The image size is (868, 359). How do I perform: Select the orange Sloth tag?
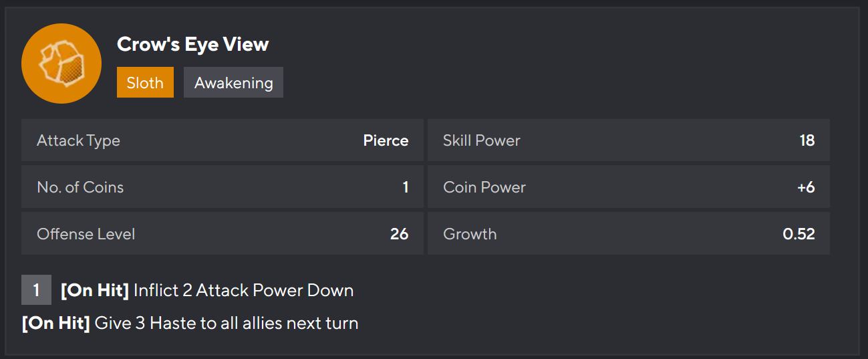coord(145,82)
